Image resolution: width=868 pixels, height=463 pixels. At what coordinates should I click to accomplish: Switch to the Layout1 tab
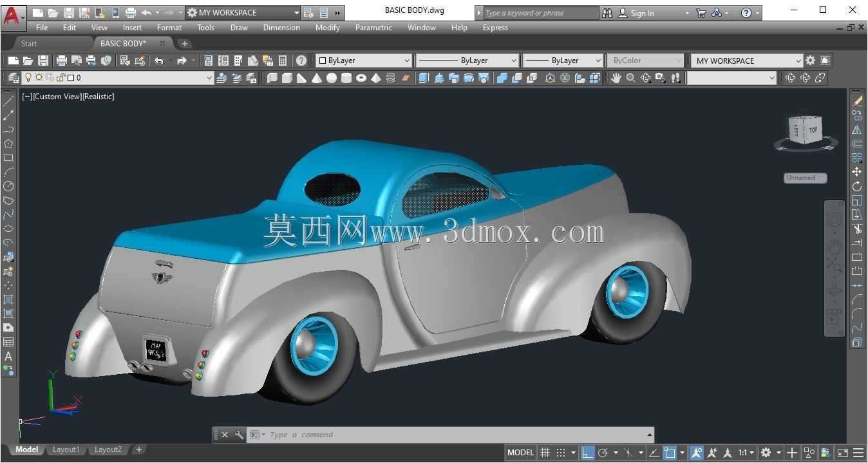coord(66,449)
